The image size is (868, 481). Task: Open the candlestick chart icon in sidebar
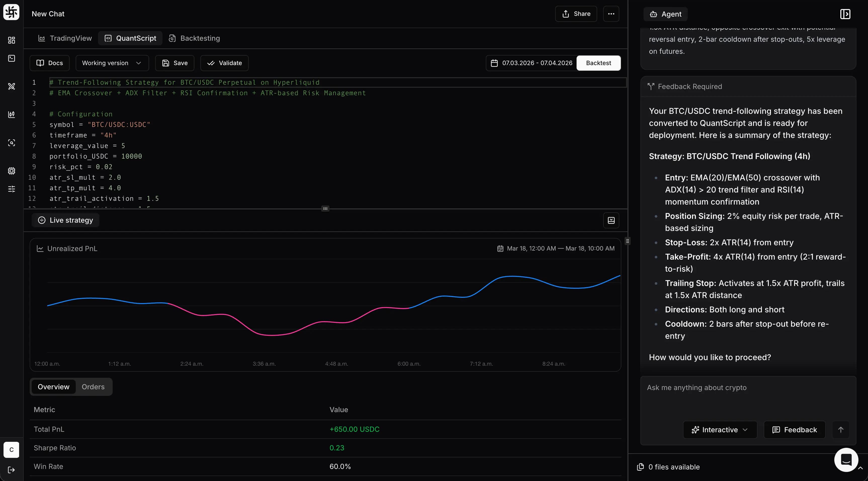tap(12, 115)
